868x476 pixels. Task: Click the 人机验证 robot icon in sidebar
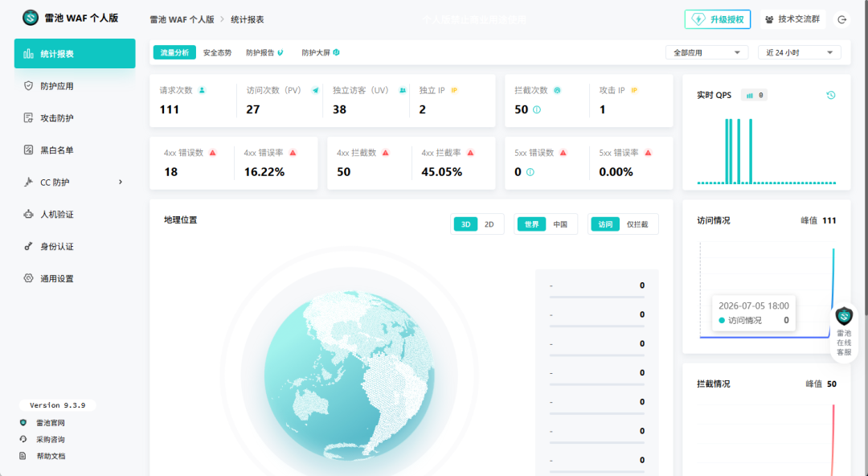tap(28, 214)
